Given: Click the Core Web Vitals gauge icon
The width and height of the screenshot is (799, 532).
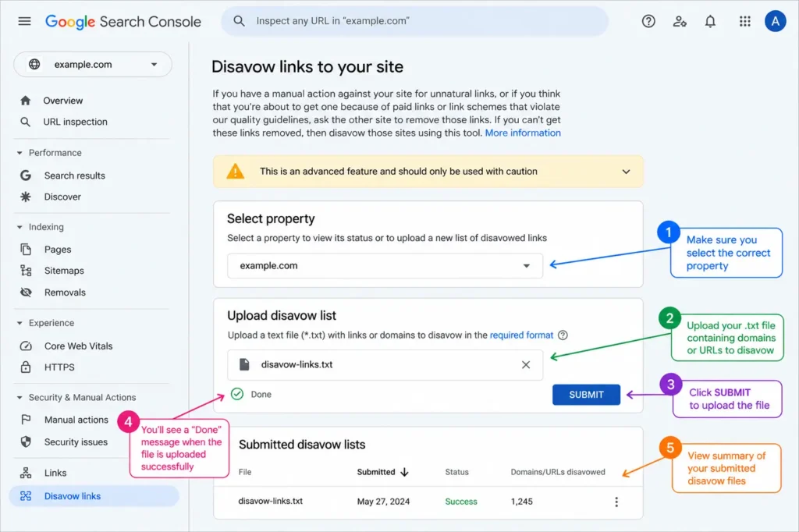Looking at the screenshot, I should click(26, 346).
